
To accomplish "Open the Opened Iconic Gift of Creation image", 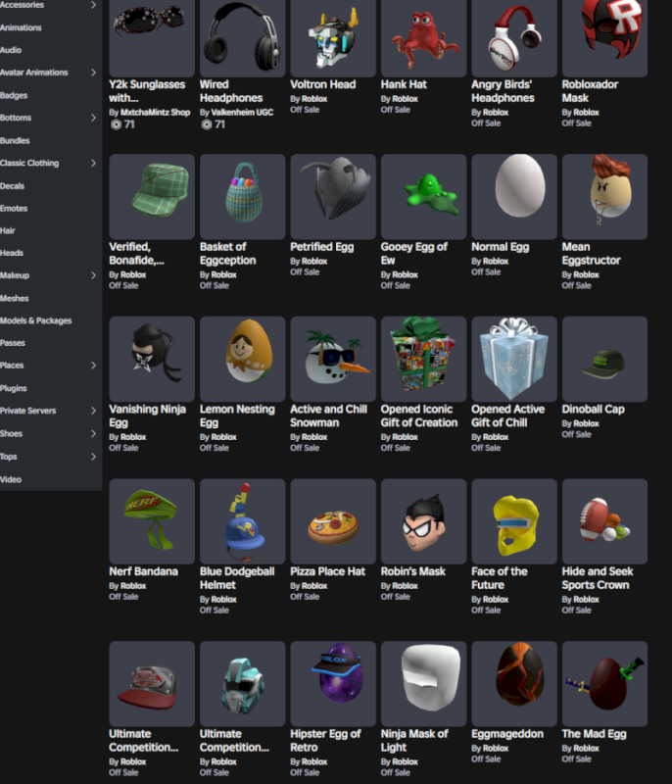I will 423,359.
